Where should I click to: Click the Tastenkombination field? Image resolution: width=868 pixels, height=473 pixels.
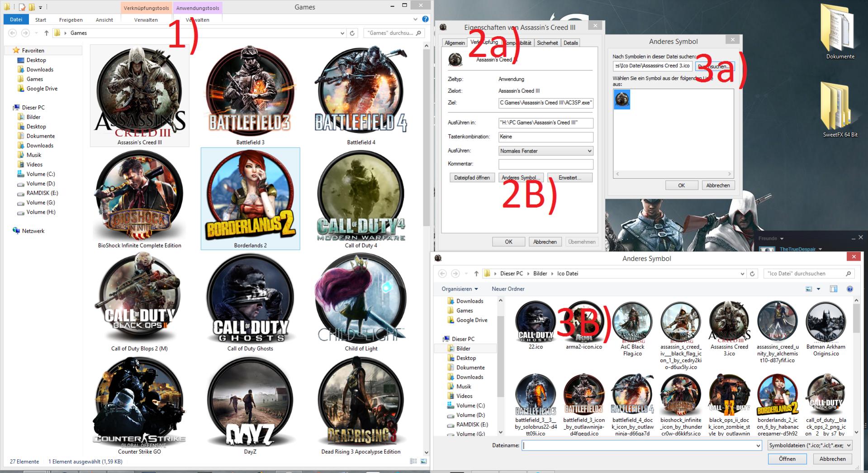coord(545,137)
